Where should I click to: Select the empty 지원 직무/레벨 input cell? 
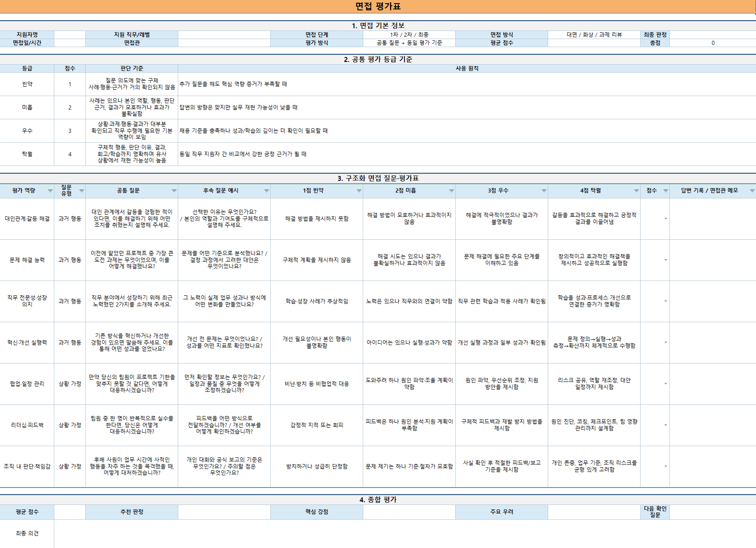click(224, 35)
